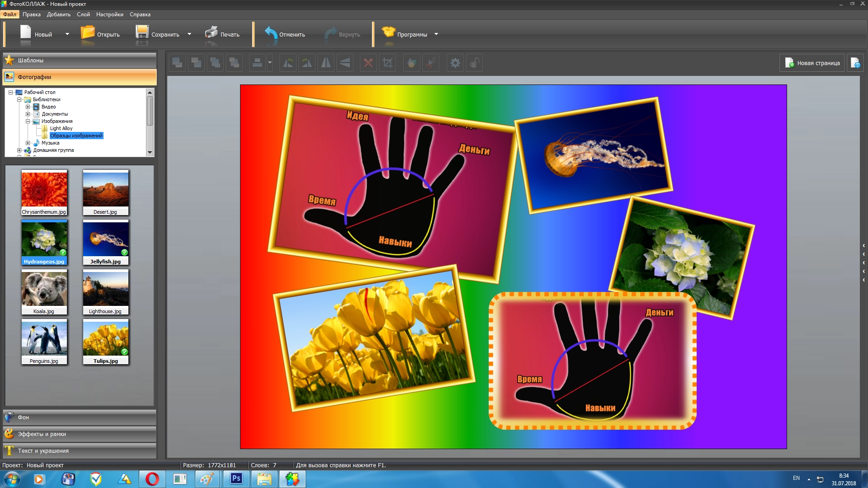Open the align options dropdown arrow
Screen dimensions: 868x488
(270, 63)
